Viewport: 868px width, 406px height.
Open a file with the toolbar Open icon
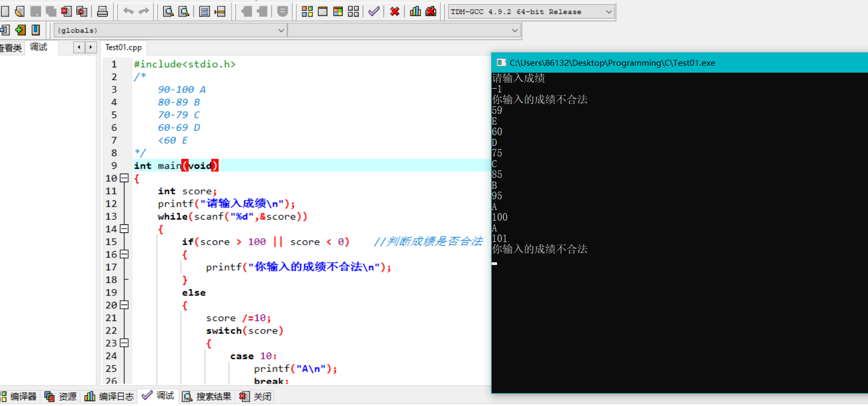(x=20, y=11)
